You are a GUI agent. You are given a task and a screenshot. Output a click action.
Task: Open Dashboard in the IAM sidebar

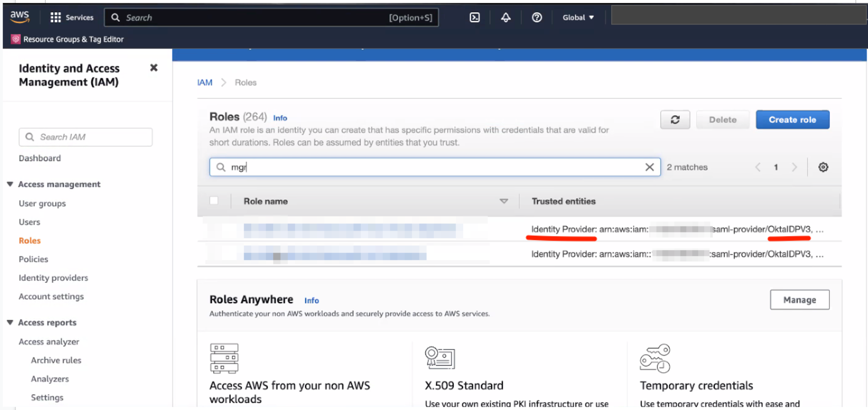pyautogui.click(x=39, y=158)
